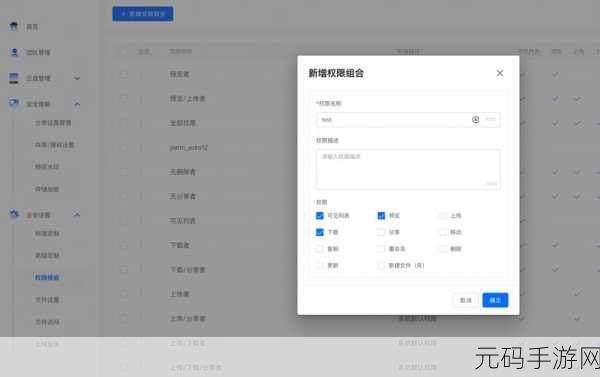Select the highlighted 权限组合 sidebar item
This screenshot has width=600, height=377.
(47, 277)
